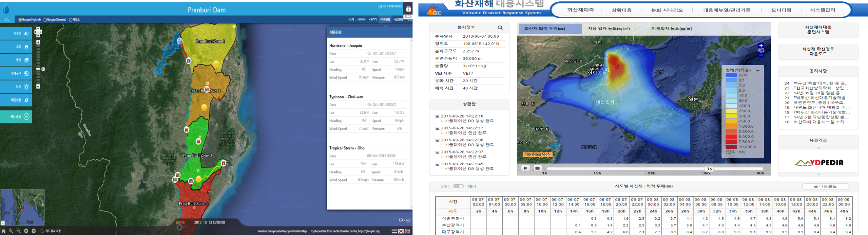Collapse sidebar with 메뉴 숨김 button
The image size is (868, 235).
click(16, 117)
